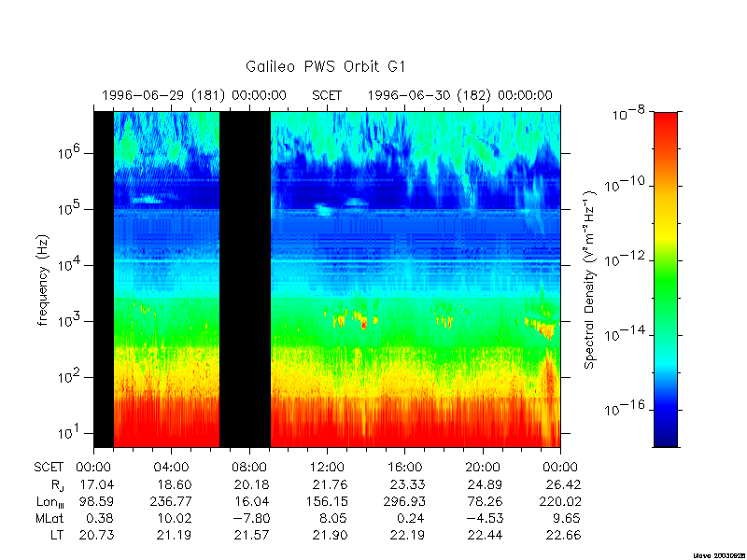
Task: Click the R_J value 21.76
Action: pyautogui.click(x=330, y=484)
